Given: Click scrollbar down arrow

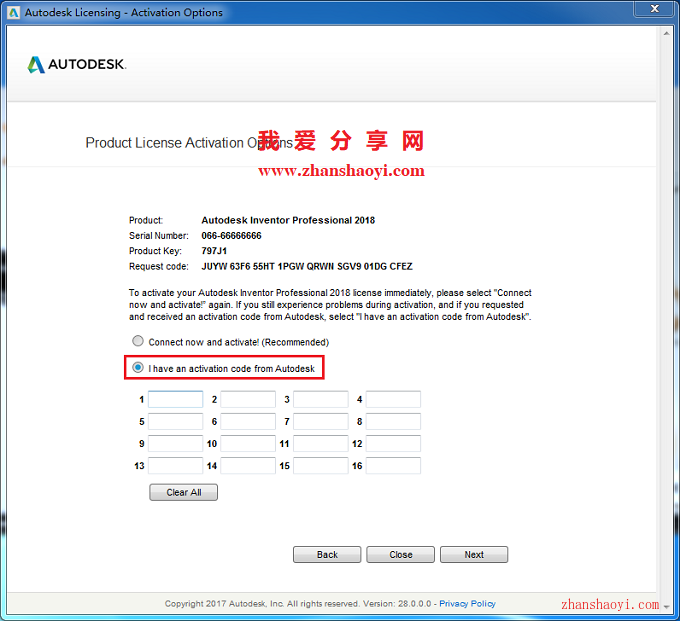Looking at the screenshot, I should (667, 606).
